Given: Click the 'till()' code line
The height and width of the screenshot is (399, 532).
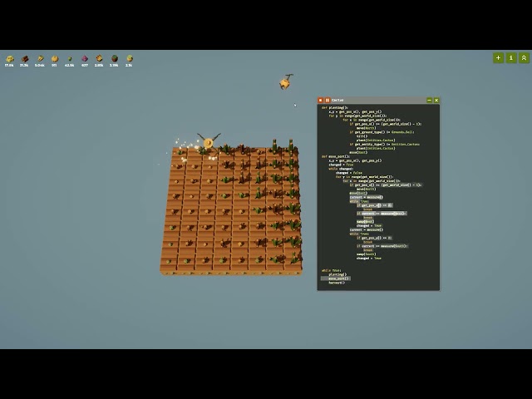Looking at the screenshot, I should pyautogui.click(x=362, y=136).
